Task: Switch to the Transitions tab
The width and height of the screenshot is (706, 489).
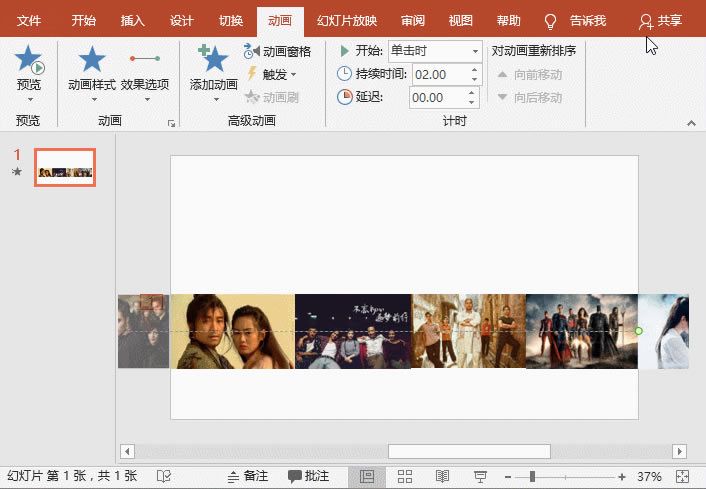Action: point(230,21)
